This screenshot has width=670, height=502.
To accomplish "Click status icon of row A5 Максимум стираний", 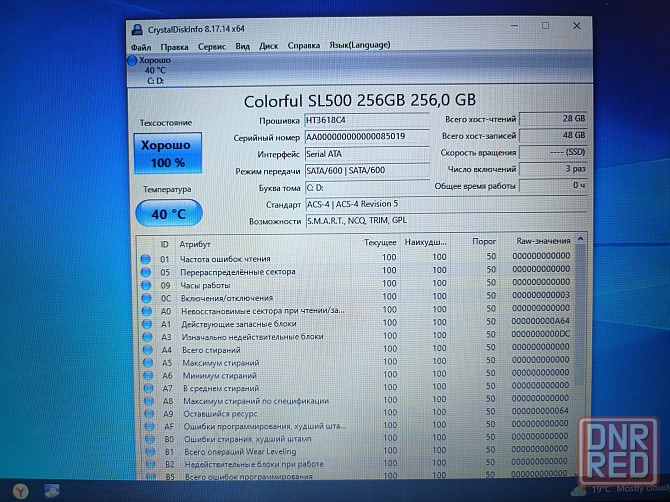I will 148,363.
